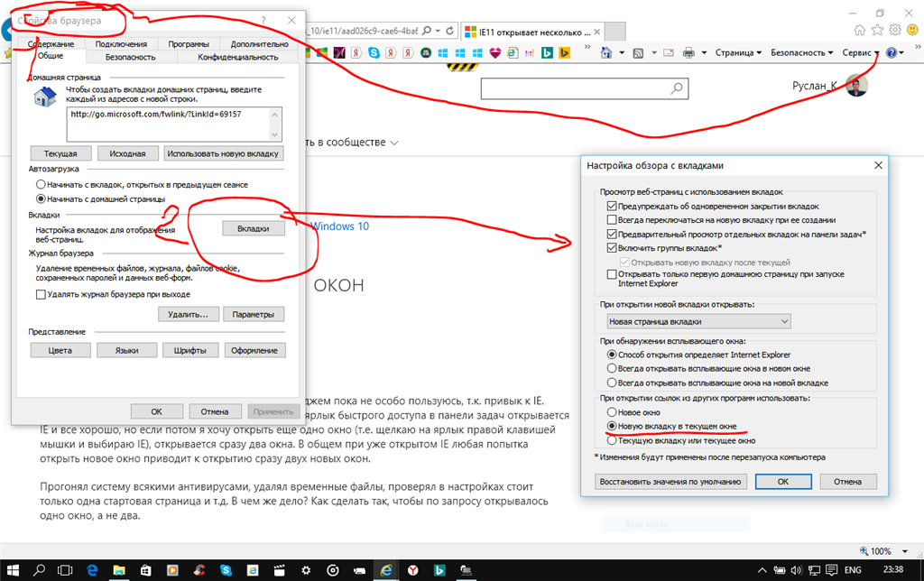Select the IE11 открывает несколько browser tab

tap(532, 32)
